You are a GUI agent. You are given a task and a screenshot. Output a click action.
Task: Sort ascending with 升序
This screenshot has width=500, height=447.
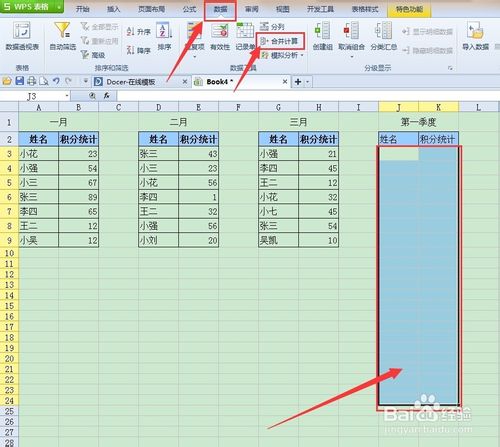[138, 32]
